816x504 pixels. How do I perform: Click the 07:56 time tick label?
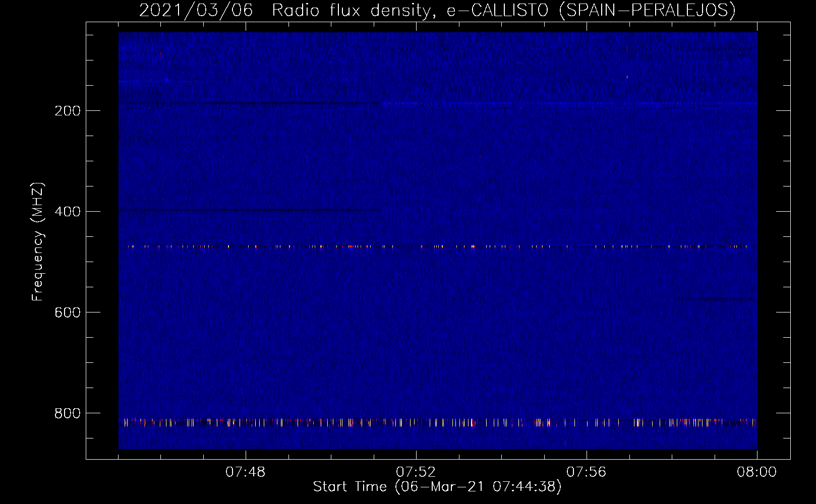click(x=587, y=472)
